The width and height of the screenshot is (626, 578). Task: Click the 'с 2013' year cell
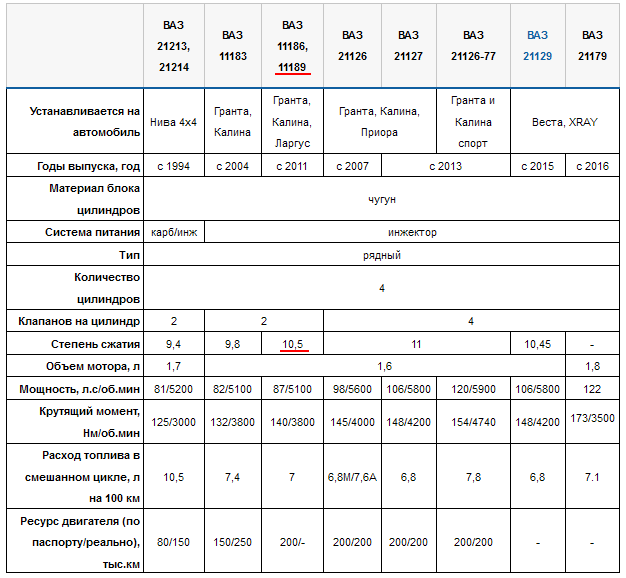446,166
